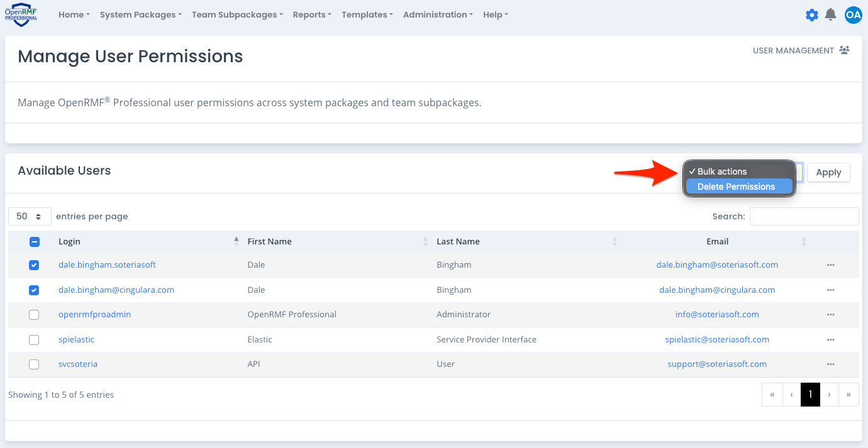Open the row actions ellipsis for spielastic
The image size is (868, 448).
click(x=831, y=340)
